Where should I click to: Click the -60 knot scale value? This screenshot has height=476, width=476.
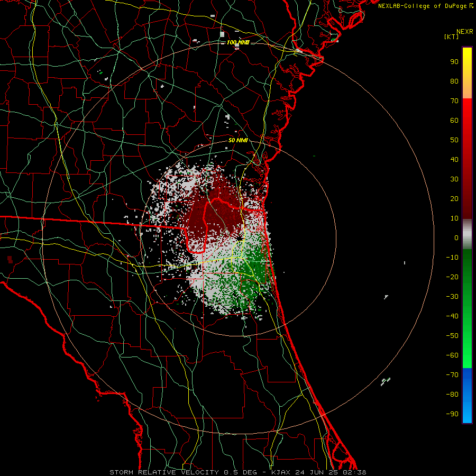[x=452, y=355]
